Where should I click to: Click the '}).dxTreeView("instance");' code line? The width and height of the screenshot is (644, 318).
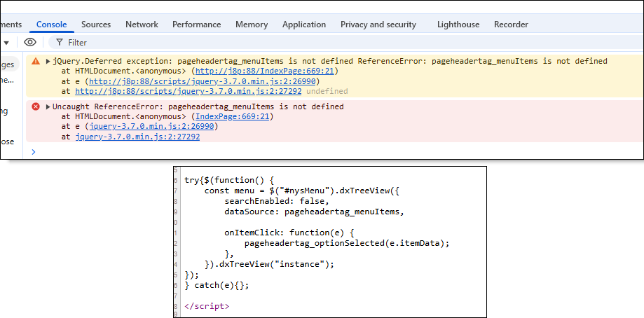pyautogui.click(x=269, y=264)
